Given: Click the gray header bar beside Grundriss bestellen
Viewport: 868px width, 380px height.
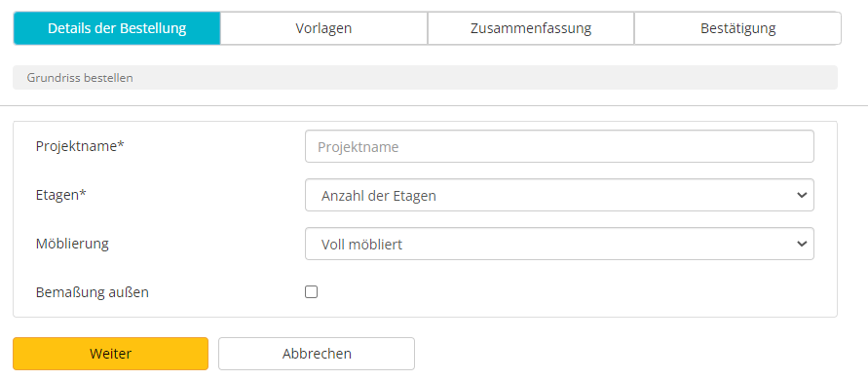Looking at the screenshot, I should point(425,78).
